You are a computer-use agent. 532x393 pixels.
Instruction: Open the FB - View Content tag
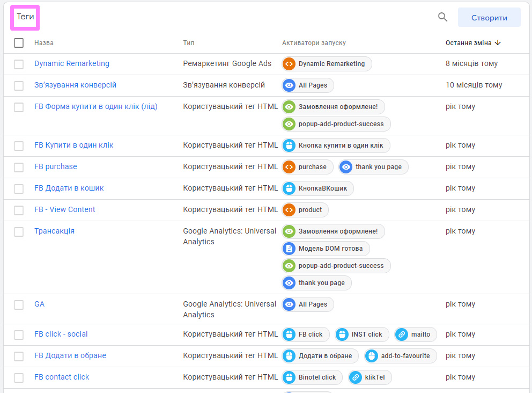(65, 209)
